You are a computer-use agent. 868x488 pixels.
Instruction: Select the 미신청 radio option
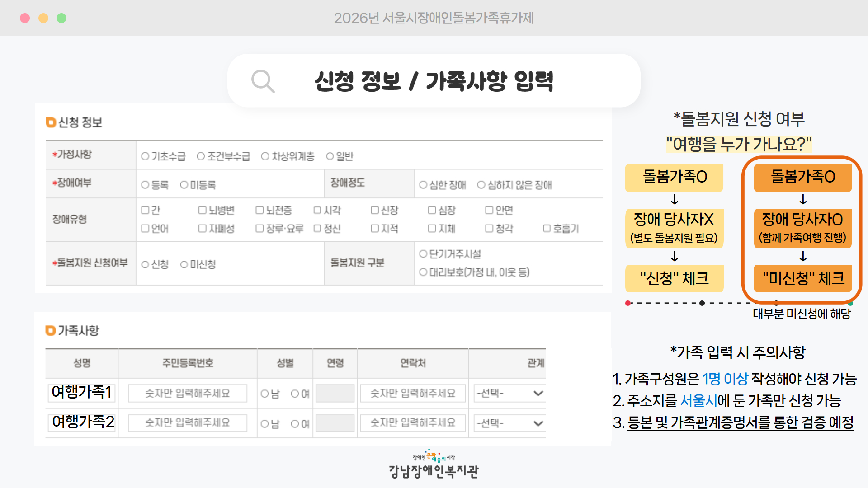point(184,265)
